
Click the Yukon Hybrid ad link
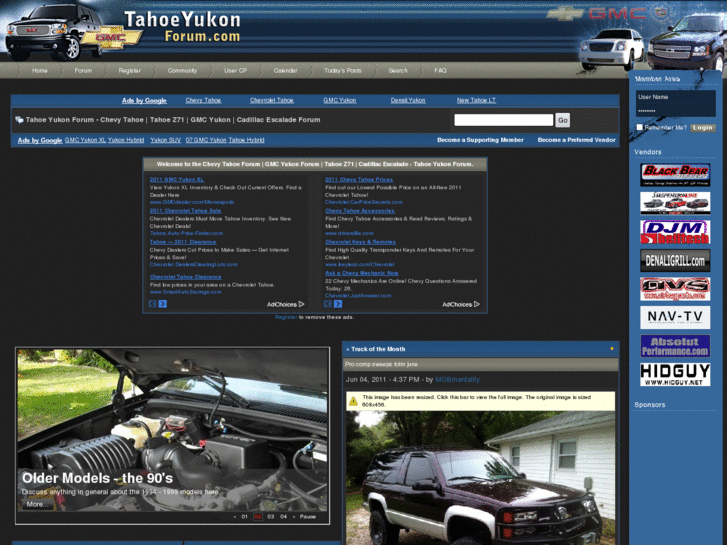pyautogui.click(x=126, y=140)
